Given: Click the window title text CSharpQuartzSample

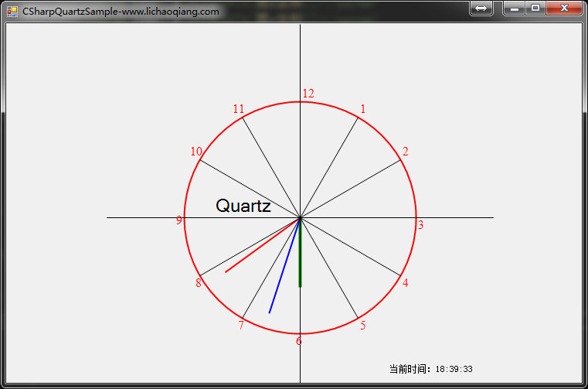Looking at the screenshot, I should [x=121, y=12].
